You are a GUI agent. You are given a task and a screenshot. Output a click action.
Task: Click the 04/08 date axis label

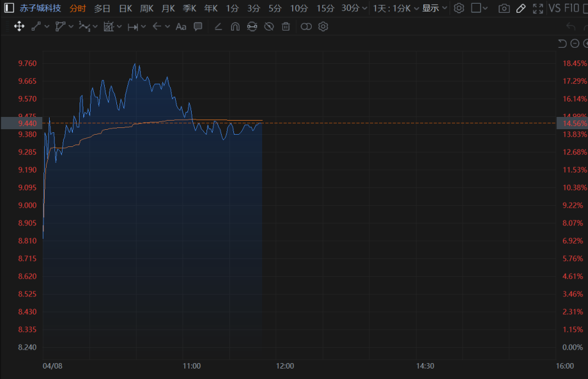pyautogui.click(x=53, y=366)
